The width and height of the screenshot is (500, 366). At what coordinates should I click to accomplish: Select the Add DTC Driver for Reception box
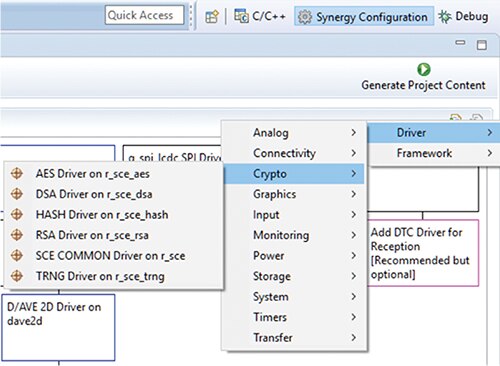(x=423, y=253)
